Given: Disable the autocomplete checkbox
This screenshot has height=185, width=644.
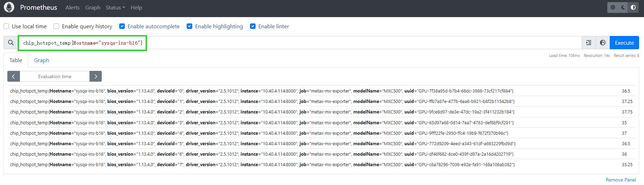Looking at the screenshot, I should pos(122,27).
